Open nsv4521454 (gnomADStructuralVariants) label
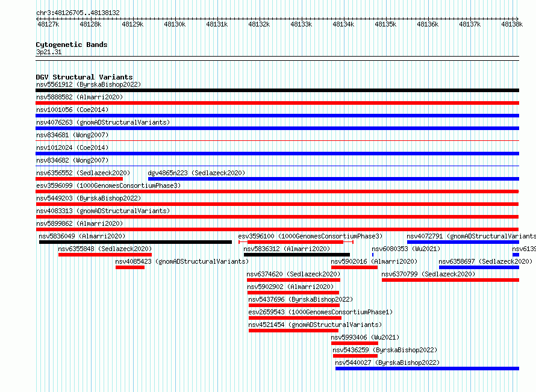 (x=315, y=325)
